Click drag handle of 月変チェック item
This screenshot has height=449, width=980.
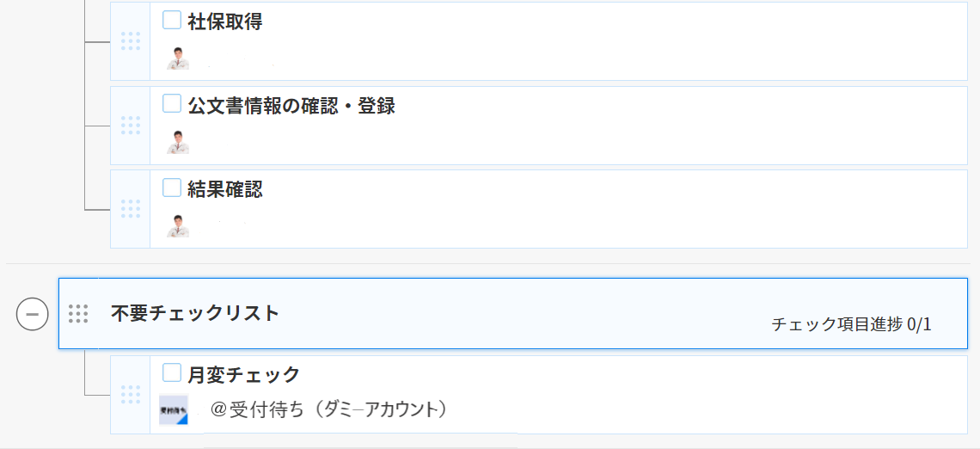point(131,395)
